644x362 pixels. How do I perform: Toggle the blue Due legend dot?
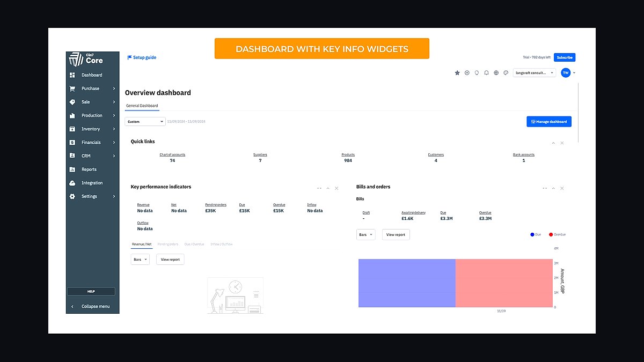coord(532,234)
